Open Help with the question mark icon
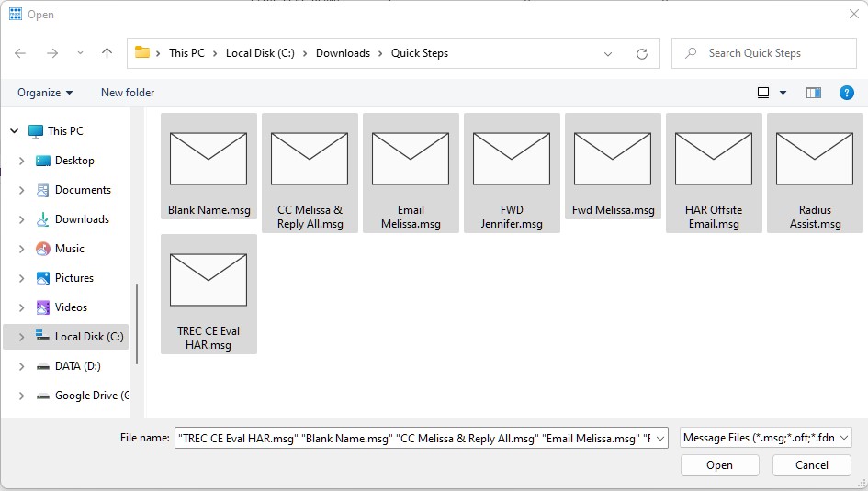868x491 pixels. [846, 93]
